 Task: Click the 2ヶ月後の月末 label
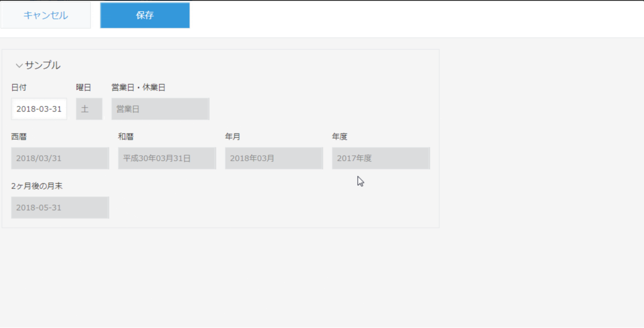click(37, 186)
